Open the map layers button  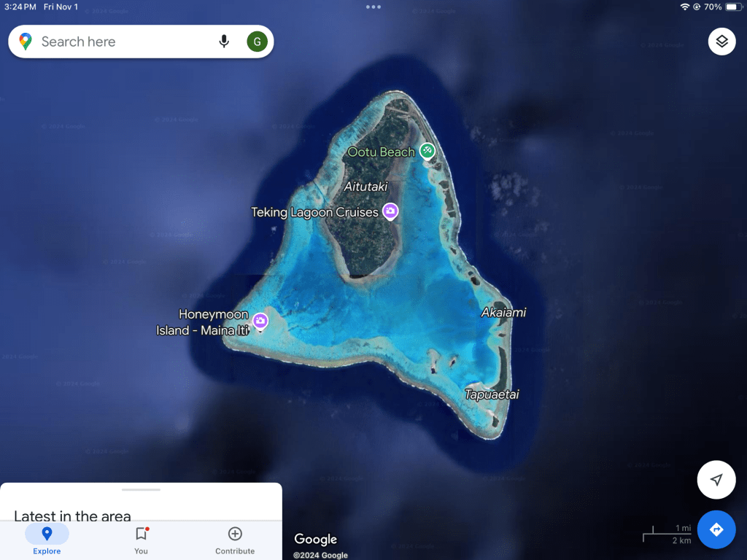click(x=721, y=42)
